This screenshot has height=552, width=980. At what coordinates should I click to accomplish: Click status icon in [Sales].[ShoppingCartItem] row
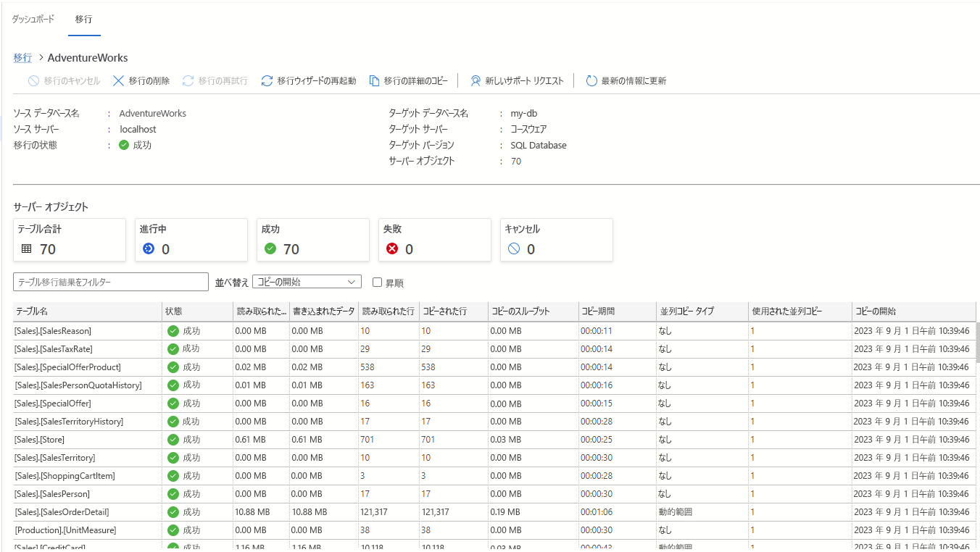173,476
